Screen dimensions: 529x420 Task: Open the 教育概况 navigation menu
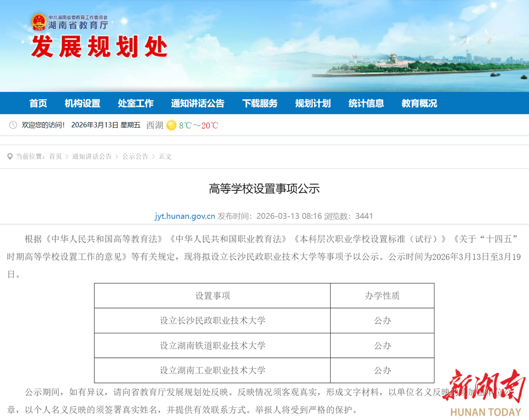coord(419,103)
